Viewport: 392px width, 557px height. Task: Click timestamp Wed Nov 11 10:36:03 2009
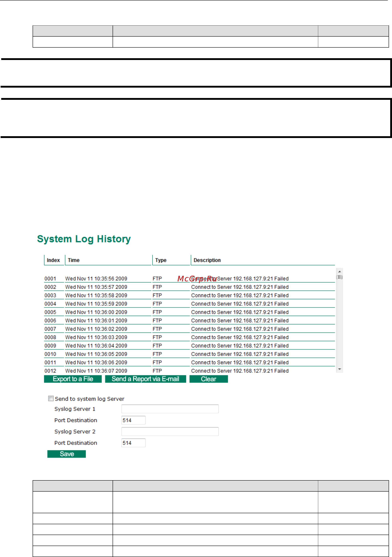[x=96, y=337]
